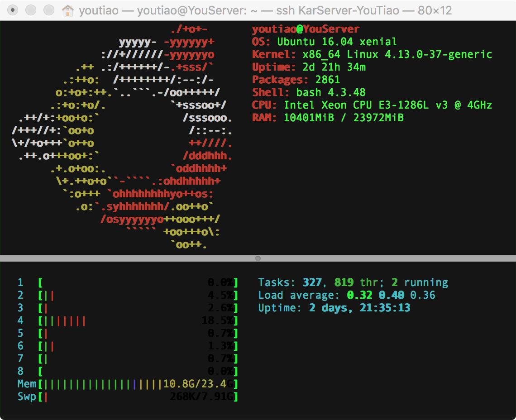This screenshot has height=420, width=516.
Task: Click the CPU 6 meter showing 1.3%
Action: pyautogui.click(x=138, y=346)
